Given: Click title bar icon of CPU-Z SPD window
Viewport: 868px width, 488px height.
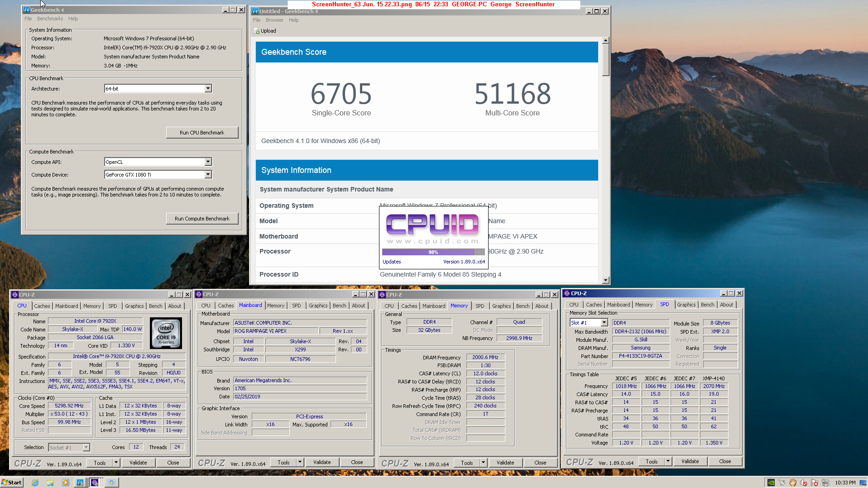Looking at the screenshot, I should [x=567, y=293].
